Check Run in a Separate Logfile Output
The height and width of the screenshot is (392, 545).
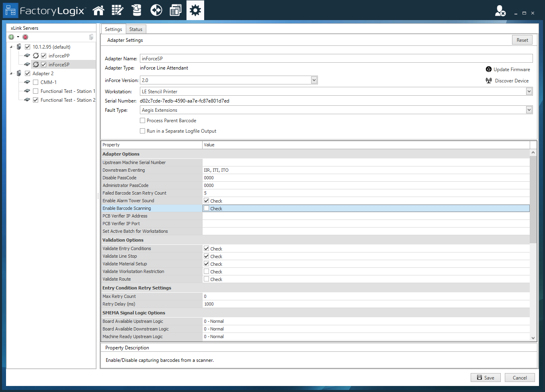click(142, 131)
